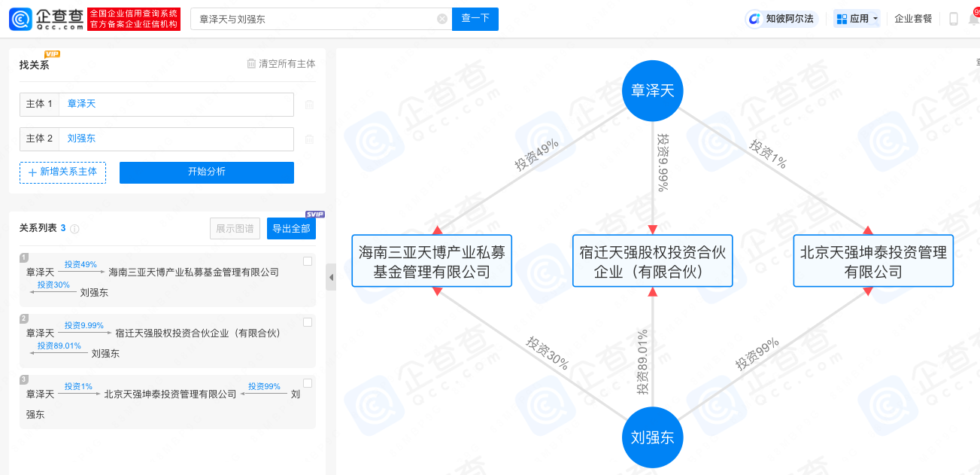This screenshot has height=475, width=980.
Task: Click the 查一下 search button
Action: 475,19
